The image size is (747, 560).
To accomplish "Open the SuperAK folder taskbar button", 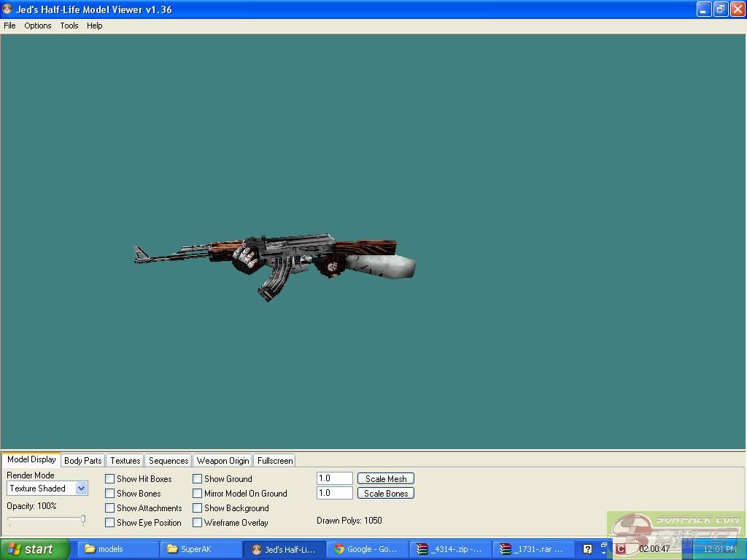I will pyautogui.click(x=201, y=549).
